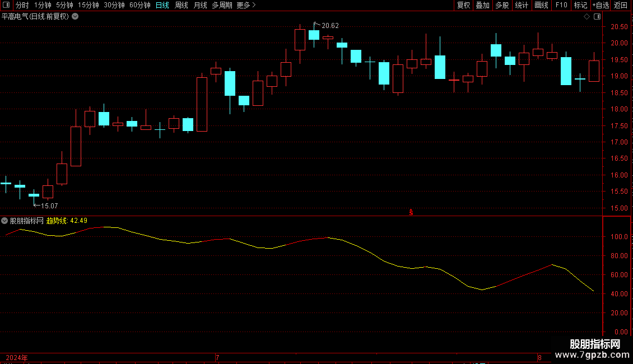The height and width of the screenshot is (364, 633).
Task: Toggle the sidebar panel icon at top-left
Action: tap(6, 5)
